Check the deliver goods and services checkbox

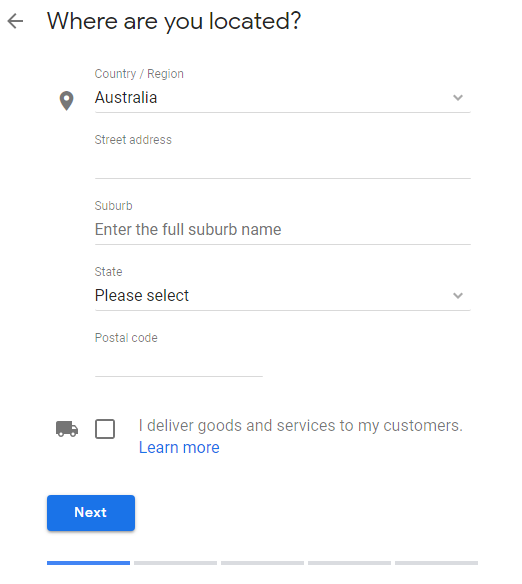point(105,429)
